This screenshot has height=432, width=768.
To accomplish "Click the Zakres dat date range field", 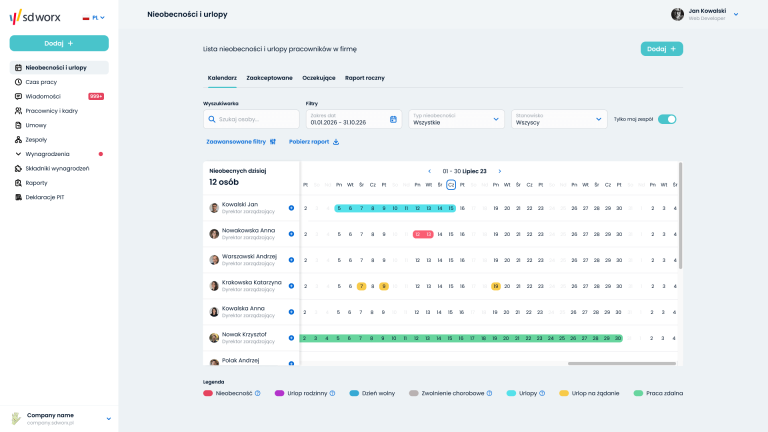I will pos(354,119).
